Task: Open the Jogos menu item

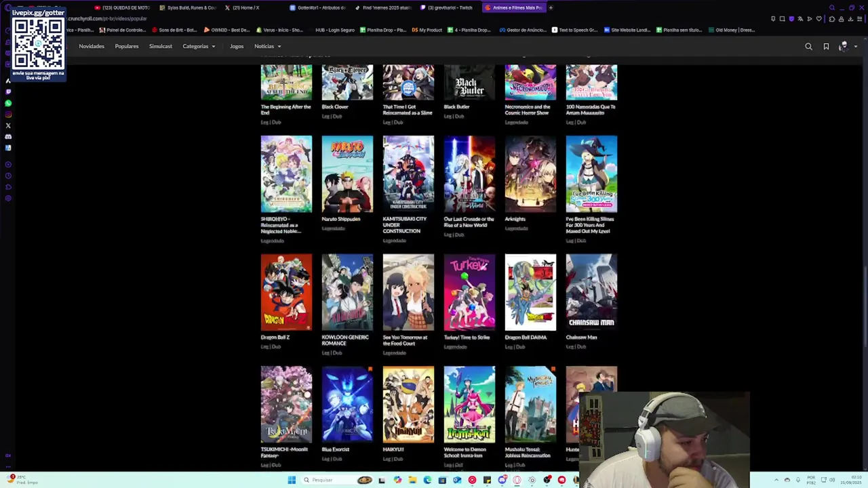Action: pos(237,46)
